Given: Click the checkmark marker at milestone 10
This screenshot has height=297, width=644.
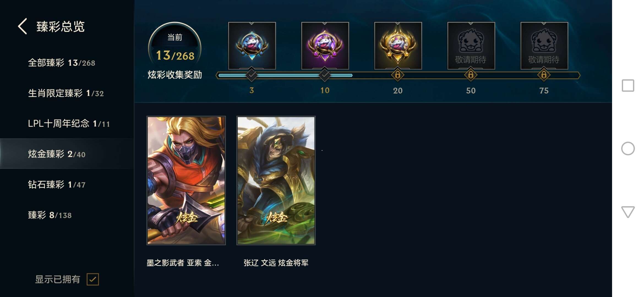Looking at the screenshot, I should 325,75.
